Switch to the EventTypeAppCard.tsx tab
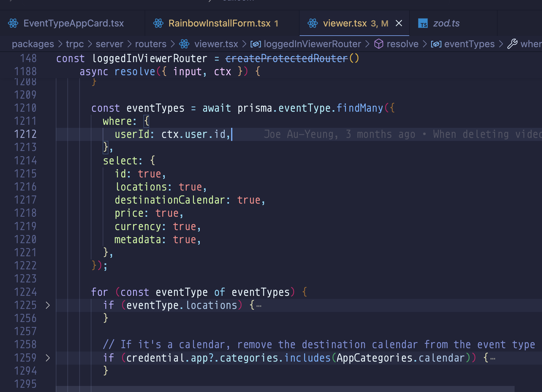The width and height of the screenshot is (542, 392). [74, 23]
